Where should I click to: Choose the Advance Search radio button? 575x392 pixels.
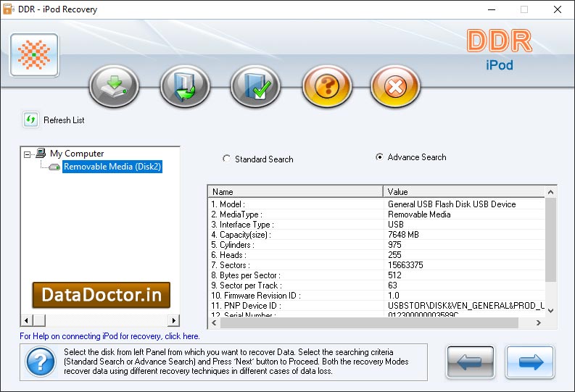[379, 157]
